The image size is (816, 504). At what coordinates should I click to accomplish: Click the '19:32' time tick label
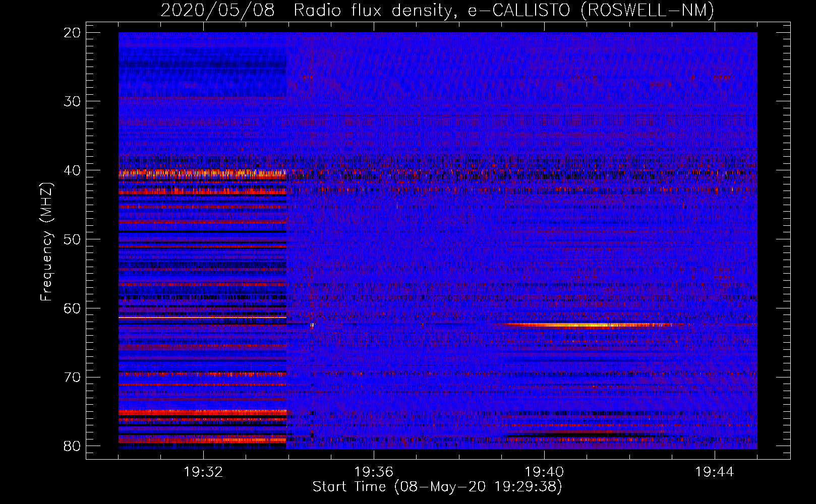coord(203,472)
